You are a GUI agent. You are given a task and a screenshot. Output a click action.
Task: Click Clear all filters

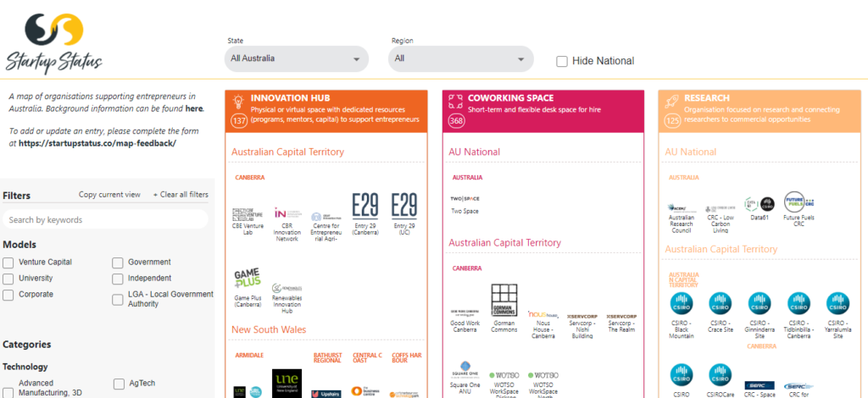pos(181,195)
